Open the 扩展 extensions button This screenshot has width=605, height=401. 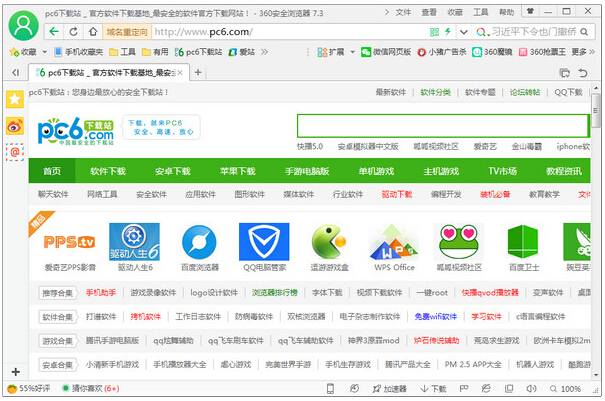click(x=331, y=52)
